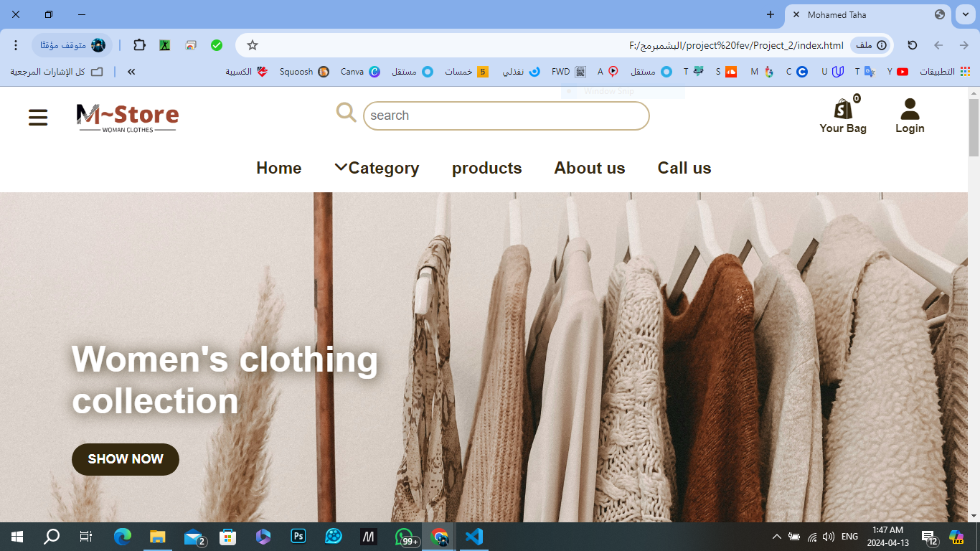Expand the Category dropdown chevron
The image size is (980, 551).
point(341,167)
